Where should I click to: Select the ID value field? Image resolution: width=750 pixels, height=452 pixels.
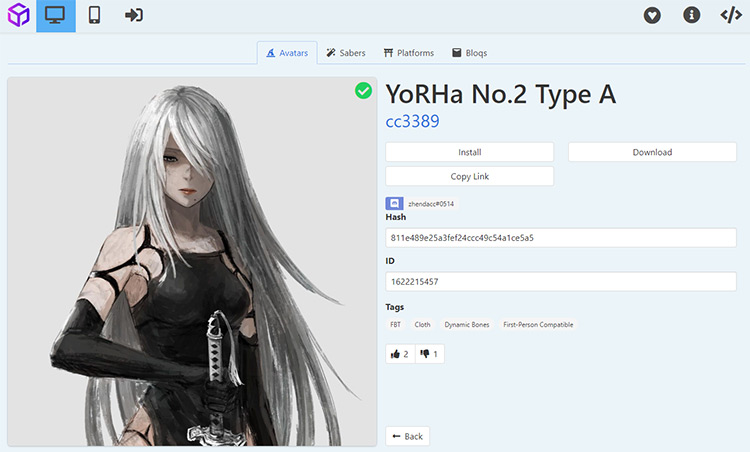click(x=561, y=282)
